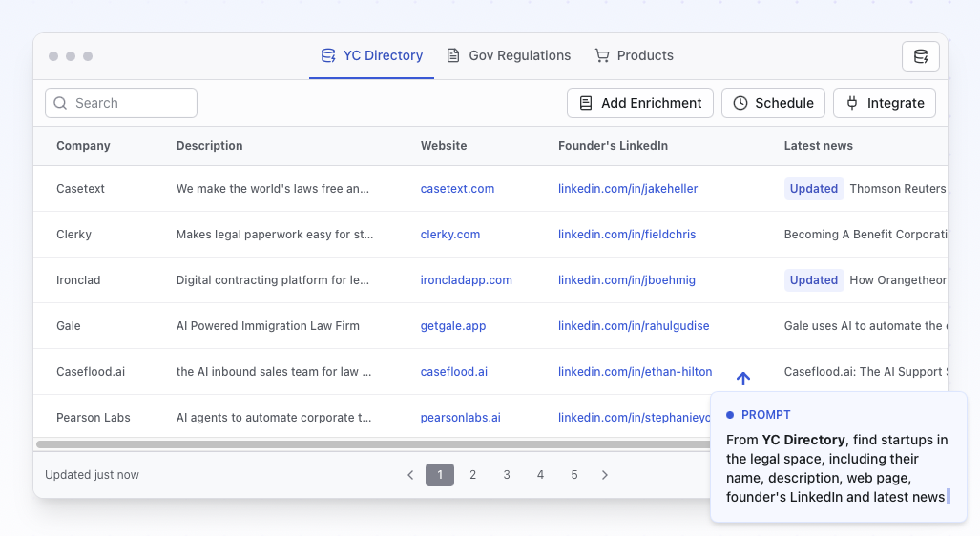Click the Pearson Labs company cell
980x536 pixels.
pyautogui.click(x=94, y=418)
